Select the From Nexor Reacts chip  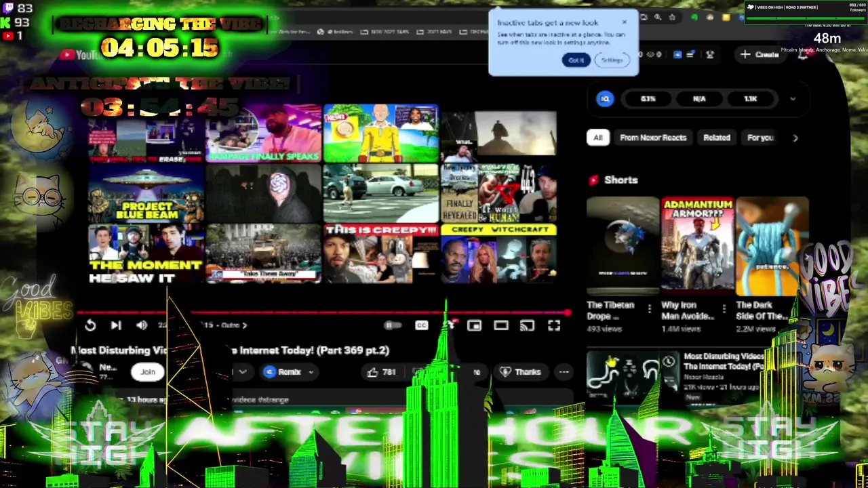tap(653, 138)
